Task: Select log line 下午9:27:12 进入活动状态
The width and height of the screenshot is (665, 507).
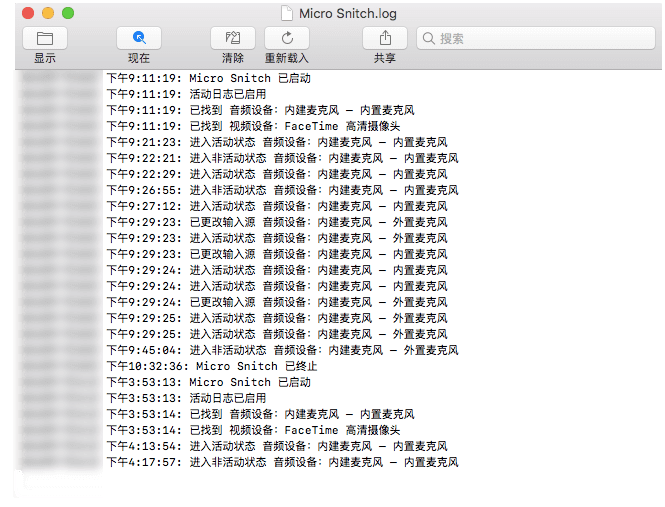Action: pos(277,206)
